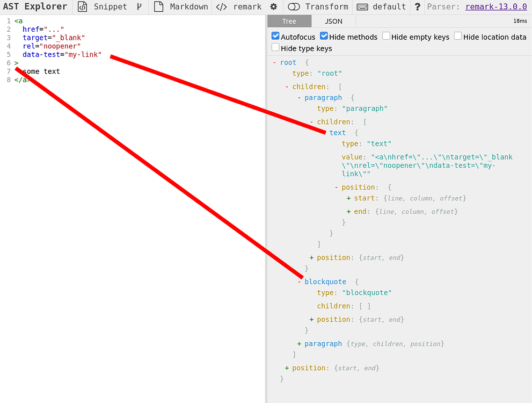This screenshot has height=403, width=532.
Task: Expand the last collapsed paragraph node
Action: click(x=300, y=344)
